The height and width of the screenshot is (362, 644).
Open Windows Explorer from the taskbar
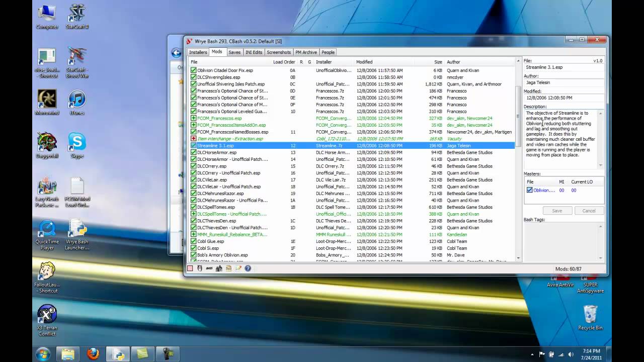67,354
